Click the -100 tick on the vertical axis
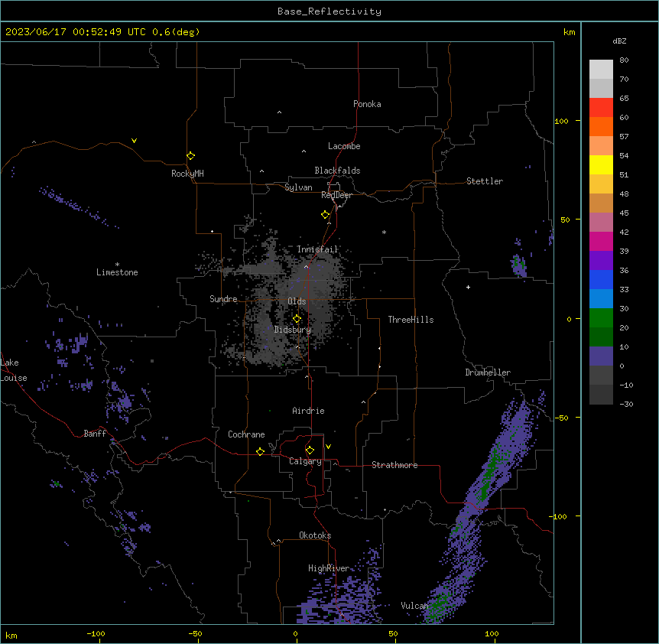 (x=559, y=516)
